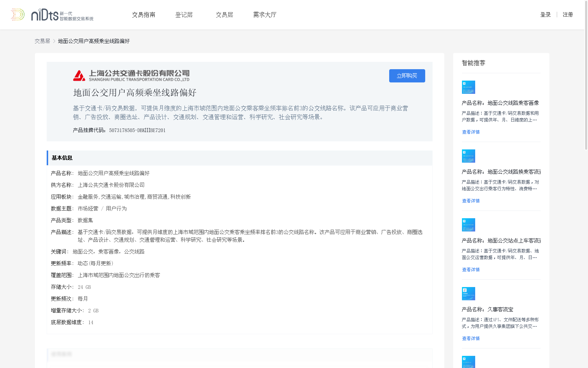
Task: Open 久事客流宝 product thumbnail
Action: [468, 294]
